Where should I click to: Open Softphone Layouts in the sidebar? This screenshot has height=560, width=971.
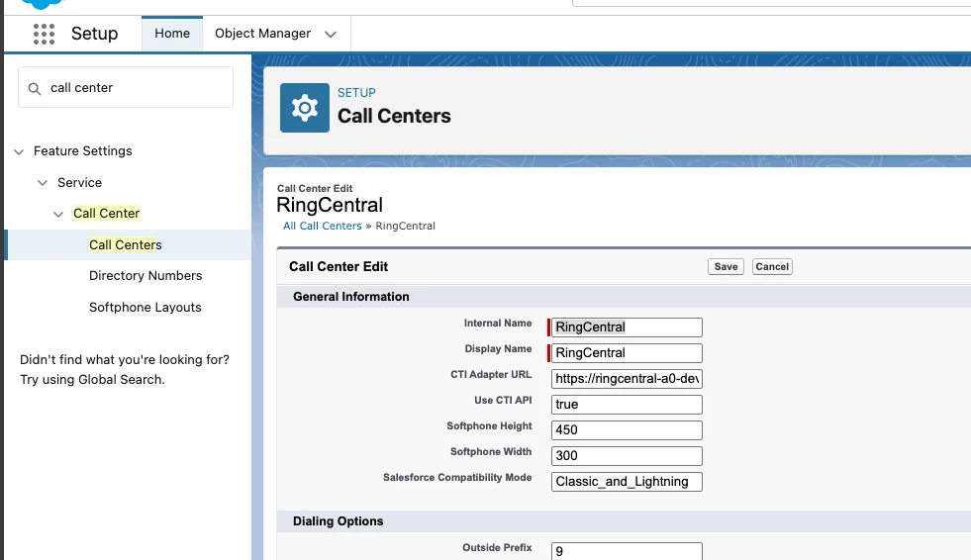click(145, 307)
